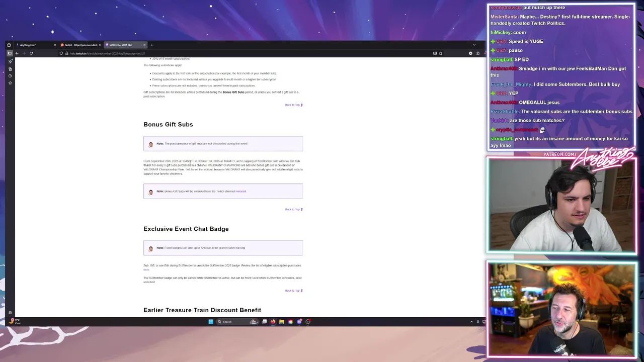Open Firefox from the taskbar
Viewport: 644px width, 362px height.
[273, 322]
